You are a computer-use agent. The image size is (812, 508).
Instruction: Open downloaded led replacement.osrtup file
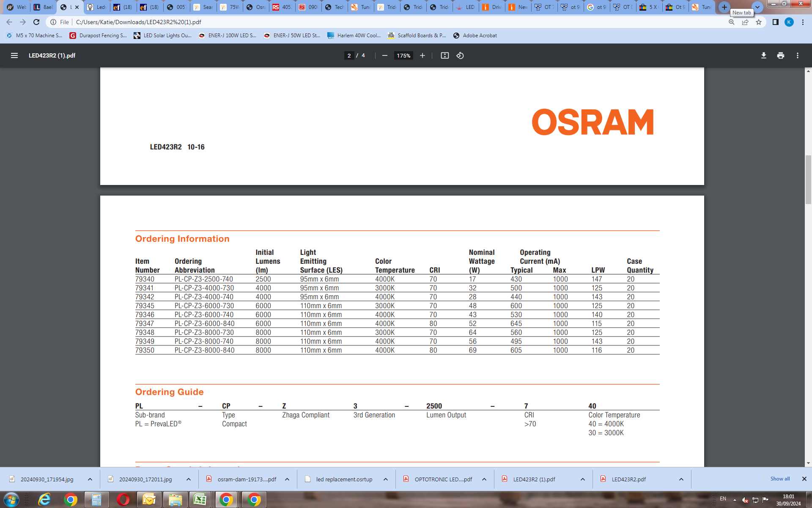click(x=338, y=479)
